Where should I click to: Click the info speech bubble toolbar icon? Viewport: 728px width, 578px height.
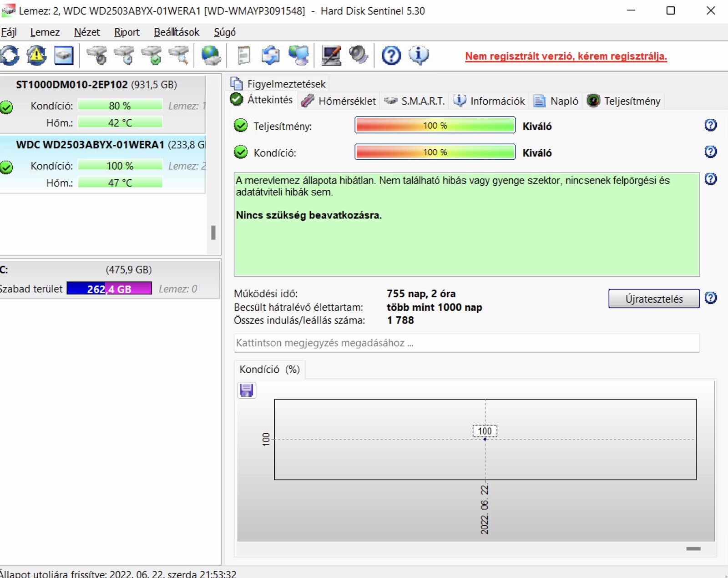pyautogui.click(x=419, y=56)
